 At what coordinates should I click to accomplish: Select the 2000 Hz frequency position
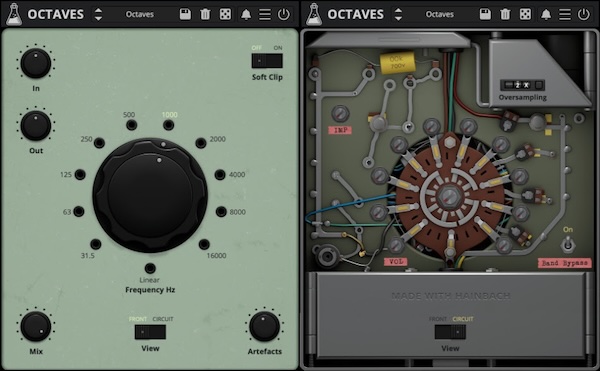point(201,143)
